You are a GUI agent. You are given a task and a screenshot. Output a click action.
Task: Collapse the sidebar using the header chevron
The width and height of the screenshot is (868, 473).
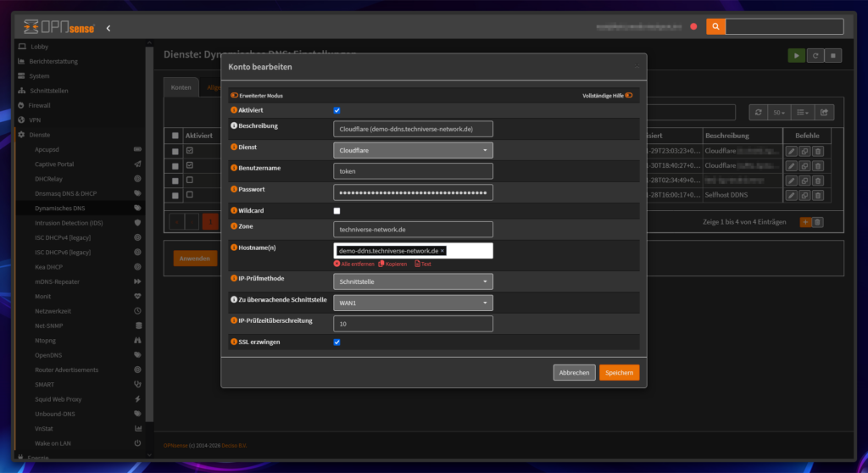(x=108, y=28)
